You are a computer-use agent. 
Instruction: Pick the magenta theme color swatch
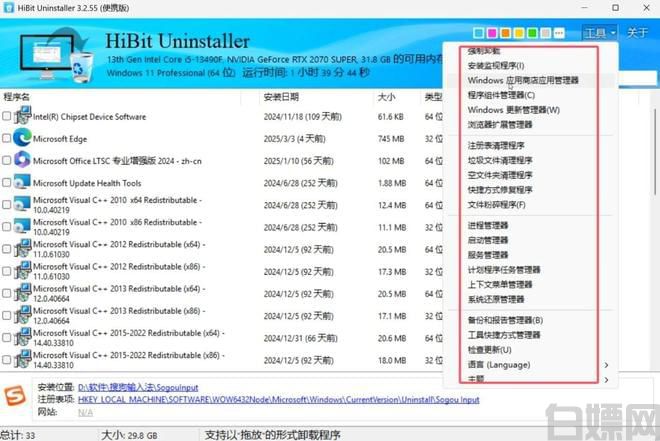tap(492, 33)
